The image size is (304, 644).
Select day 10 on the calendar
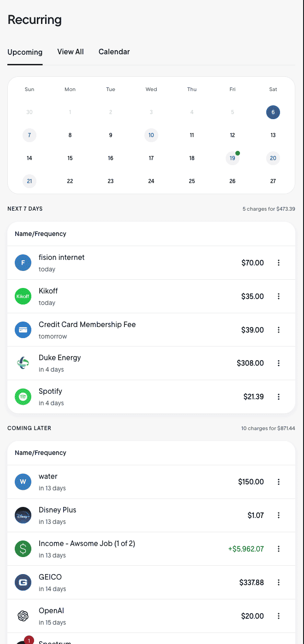click(151, 135)
